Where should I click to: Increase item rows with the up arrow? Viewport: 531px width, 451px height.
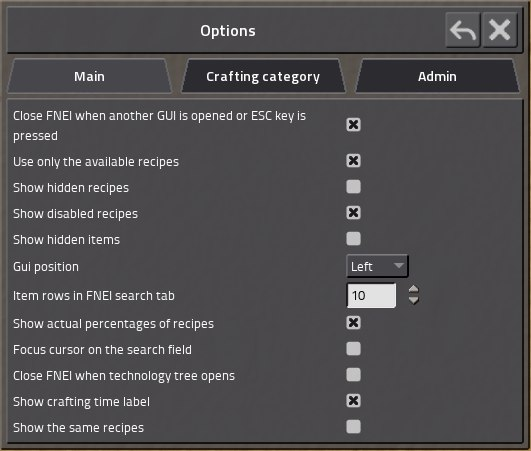coord(413,290)
